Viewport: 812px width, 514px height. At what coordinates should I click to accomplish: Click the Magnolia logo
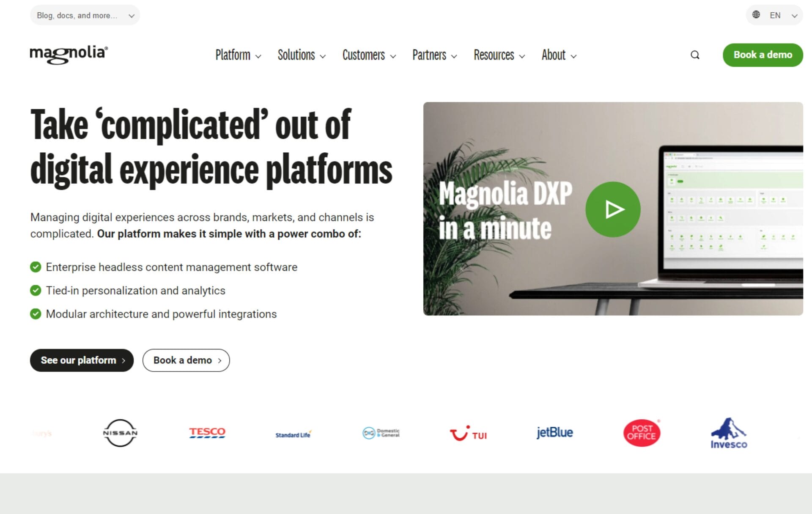pyautogui.click(x=69, y=55)
